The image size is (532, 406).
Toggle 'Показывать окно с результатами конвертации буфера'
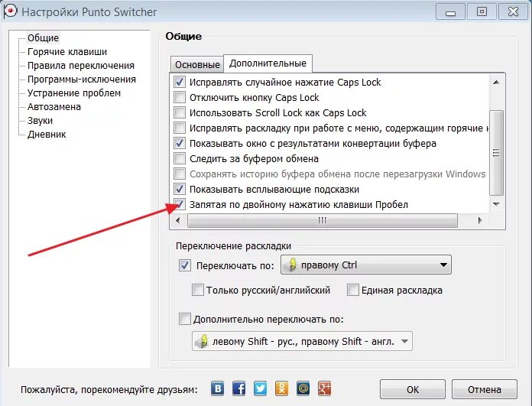coord(180,143)
